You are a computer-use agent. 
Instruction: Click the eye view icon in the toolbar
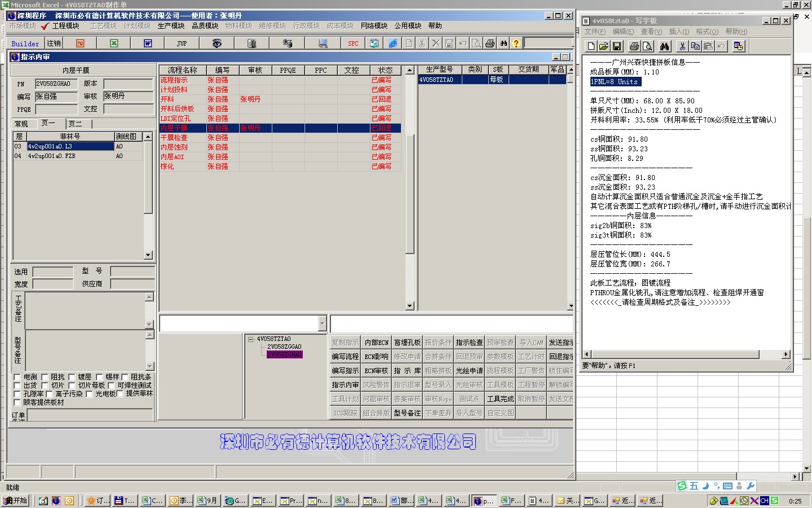[217, 43]
